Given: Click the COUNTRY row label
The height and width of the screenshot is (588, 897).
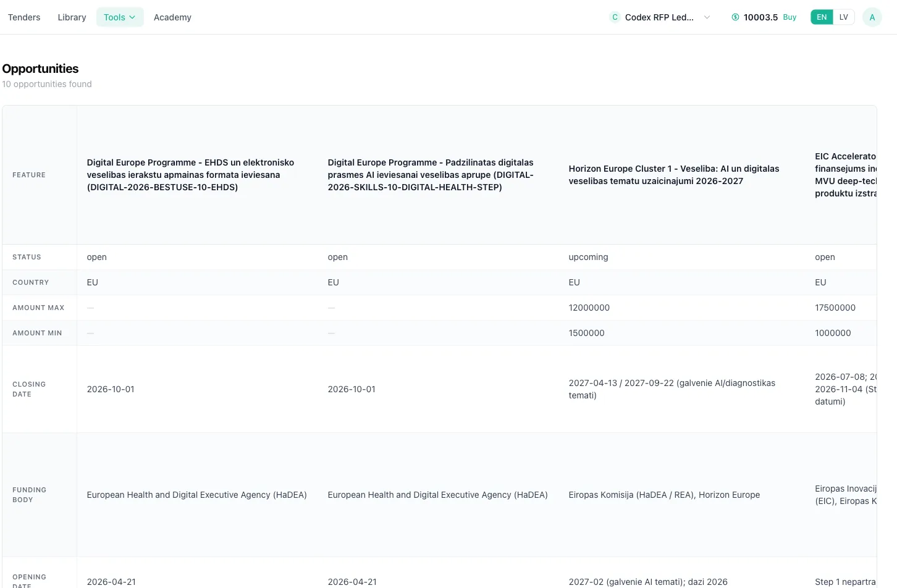Looking at the screenshot, I should (x=30, y=282).
